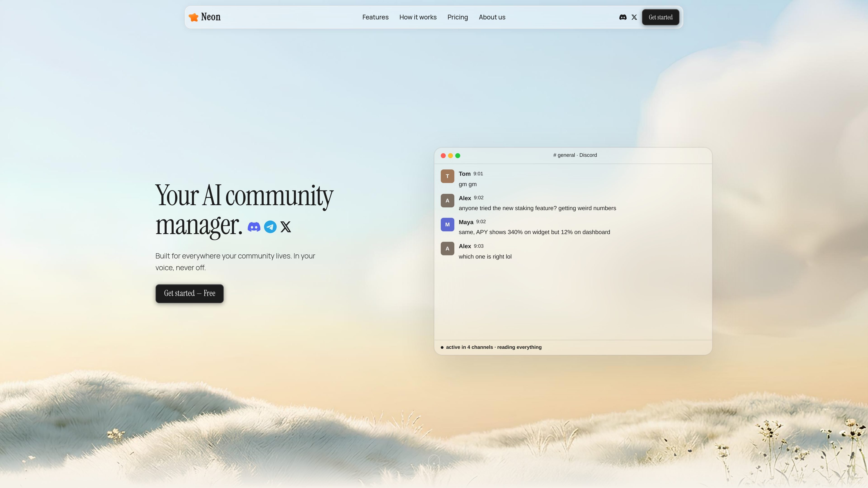Click the orange Neon star logo
Image resolution: width=868 pixels, height=488 pixels.
click(193, 17)
